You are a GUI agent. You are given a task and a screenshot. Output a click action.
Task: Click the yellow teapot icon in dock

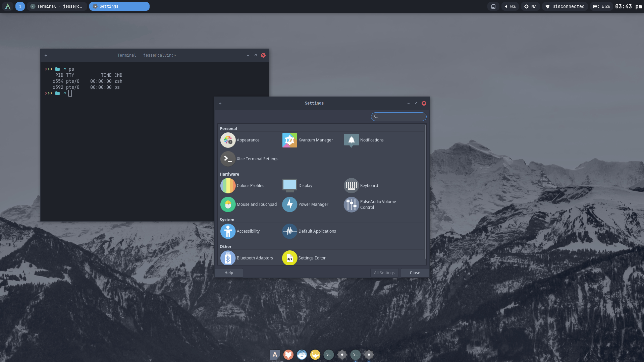(315, 355)
